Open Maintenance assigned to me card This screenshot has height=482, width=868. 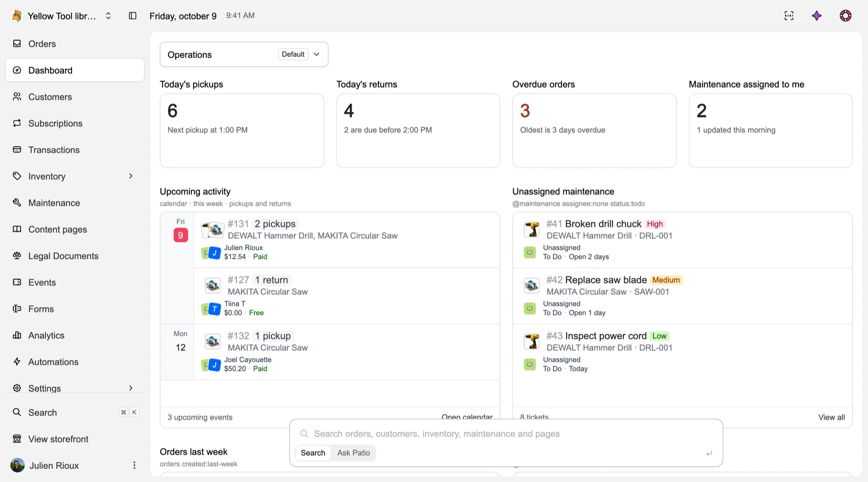[x=771, y=131]
